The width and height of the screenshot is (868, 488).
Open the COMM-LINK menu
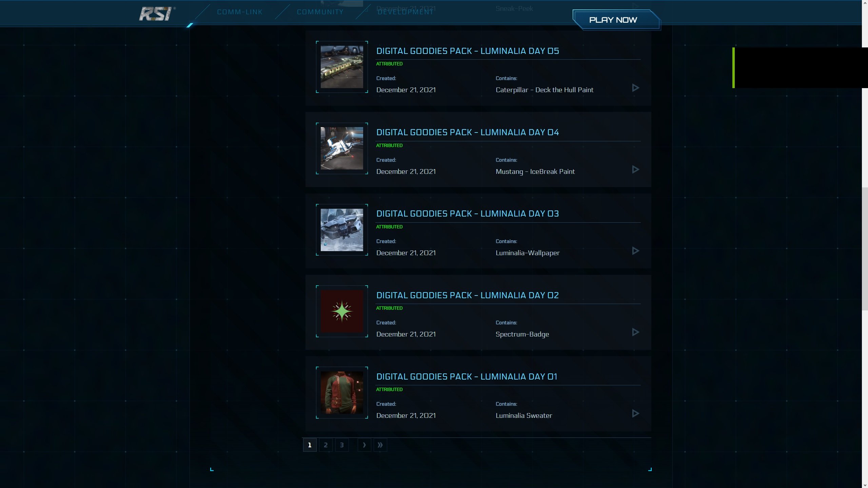[x=240, y=12]
